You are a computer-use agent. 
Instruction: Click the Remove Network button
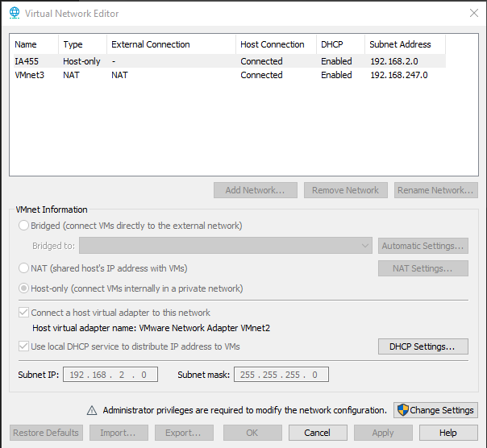[346, 190]
